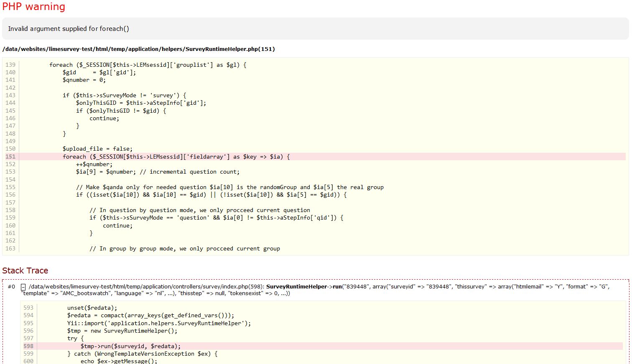Click the 'unset($redata);' code line
The height and width of the screenshot is (364, 632).
[92, 308]
